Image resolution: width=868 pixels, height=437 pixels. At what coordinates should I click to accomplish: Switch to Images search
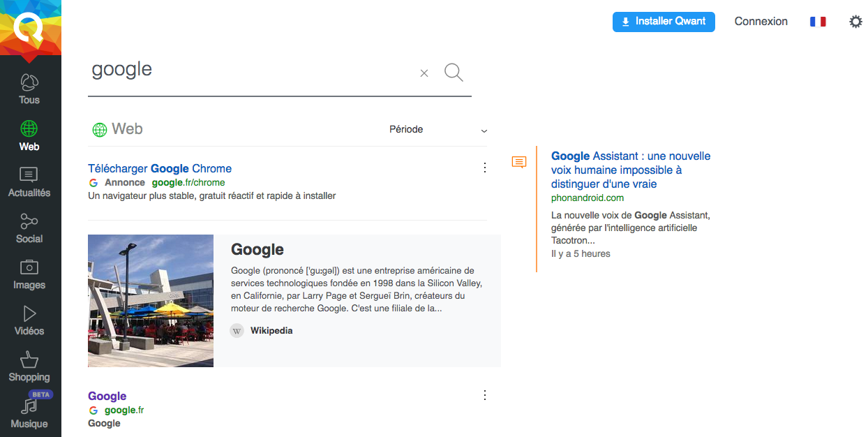(29, 275)
